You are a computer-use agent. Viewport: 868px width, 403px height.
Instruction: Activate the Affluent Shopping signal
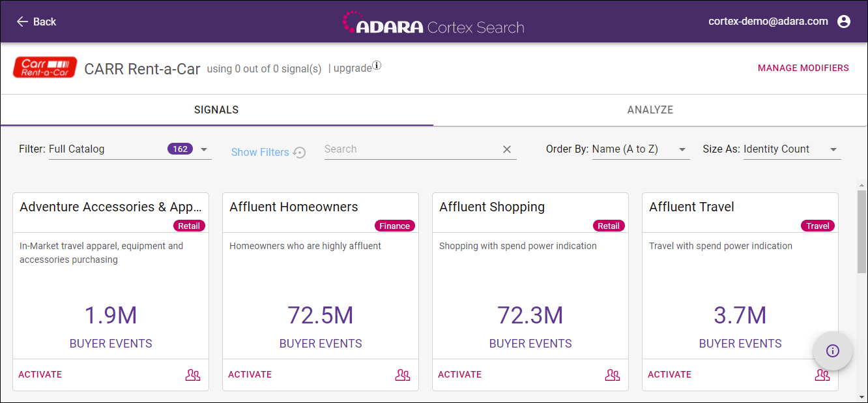[460, 374]
